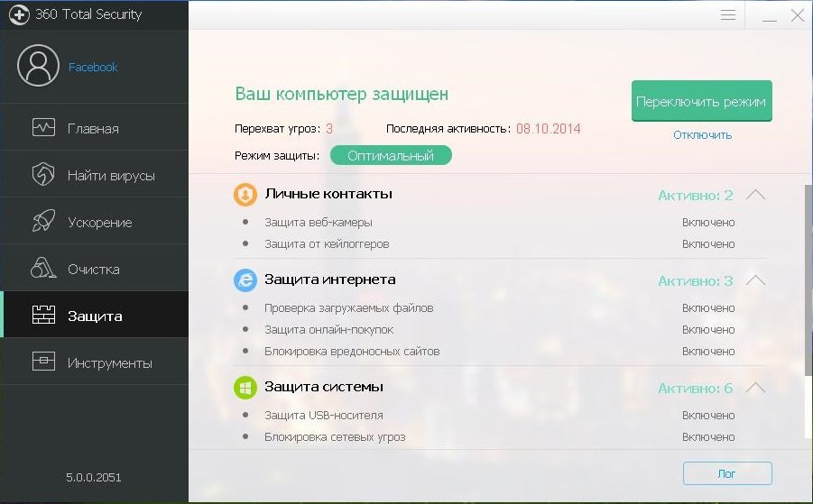Image resolution: width=813 pixels, height=504 pixels.
Task: Click the blue Защита интернета browser icon
Action: 245,280
